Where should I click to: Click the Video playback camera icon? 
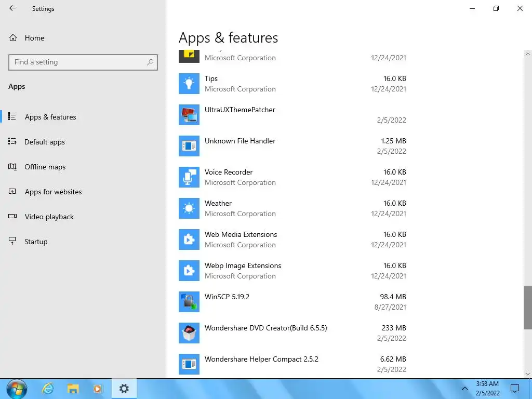12,217
